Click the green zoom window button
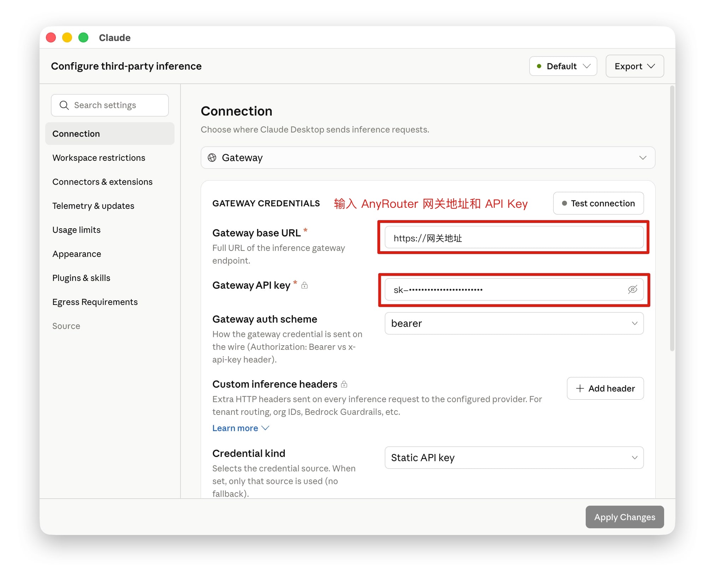 click(x=83, y=37)
